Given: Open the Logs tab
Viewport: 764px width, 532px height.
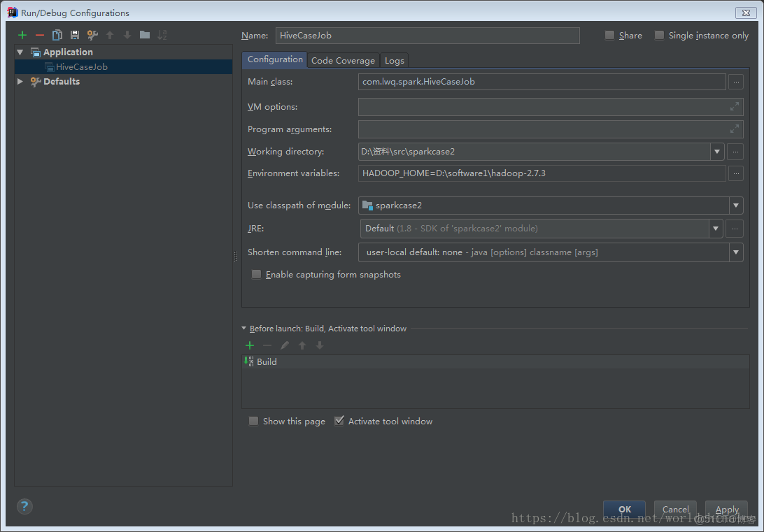Looking at the screenshot, I should click(394, 60).
